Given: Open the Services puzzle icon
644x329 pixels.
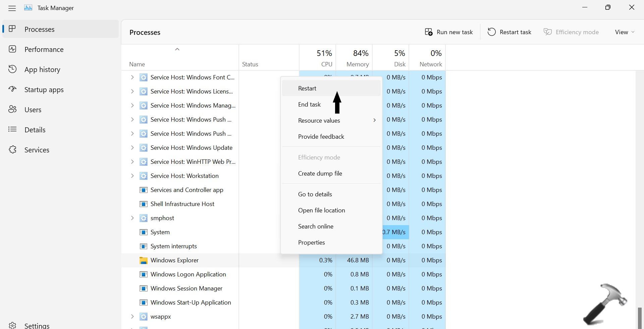Looking at the screenshot, I should point(12,150).
